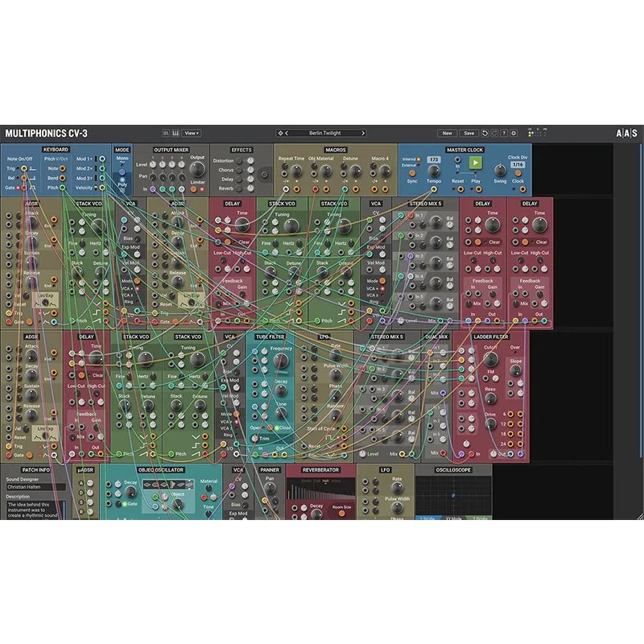Image resolution: width=644 pixels, height=644 pixels.
Task: Open the settings gear icon
Action: [x=514, y=133]
